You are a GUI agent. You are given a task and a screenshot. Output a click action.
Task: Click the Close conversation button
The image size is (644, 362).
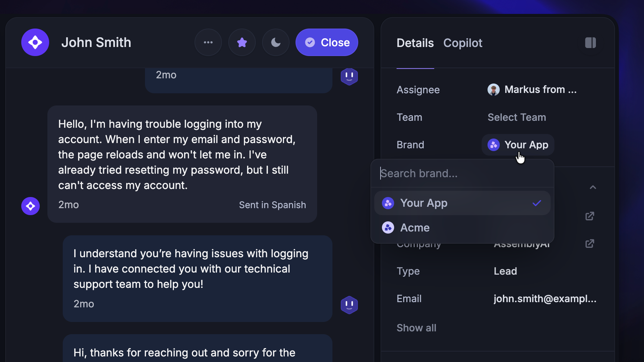pos(327,42)
